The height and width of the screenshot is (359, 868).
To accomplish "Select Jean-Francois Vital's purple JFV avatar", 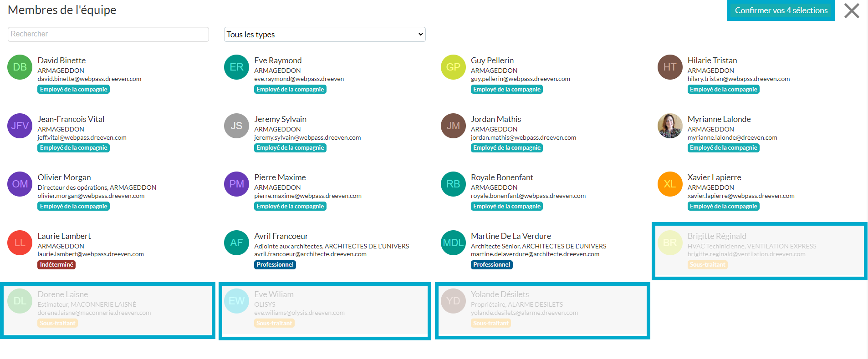I will tap(20, 126).
